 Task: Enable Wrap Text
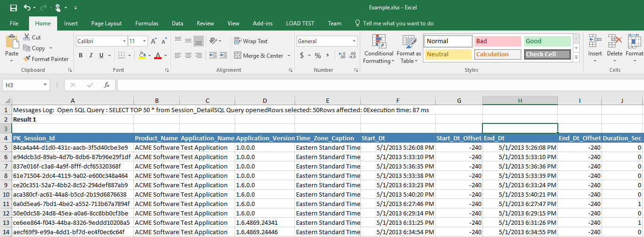(x=251, y=41)
